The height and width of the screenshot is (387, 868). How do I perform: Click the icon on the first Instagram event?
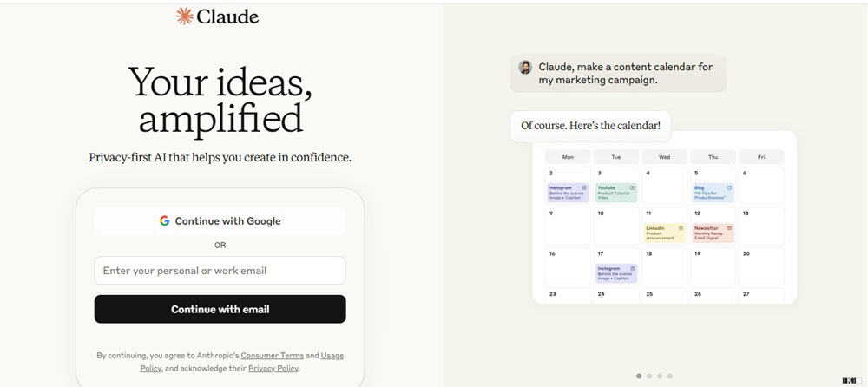pyautogui.click(x=584, y=187)
